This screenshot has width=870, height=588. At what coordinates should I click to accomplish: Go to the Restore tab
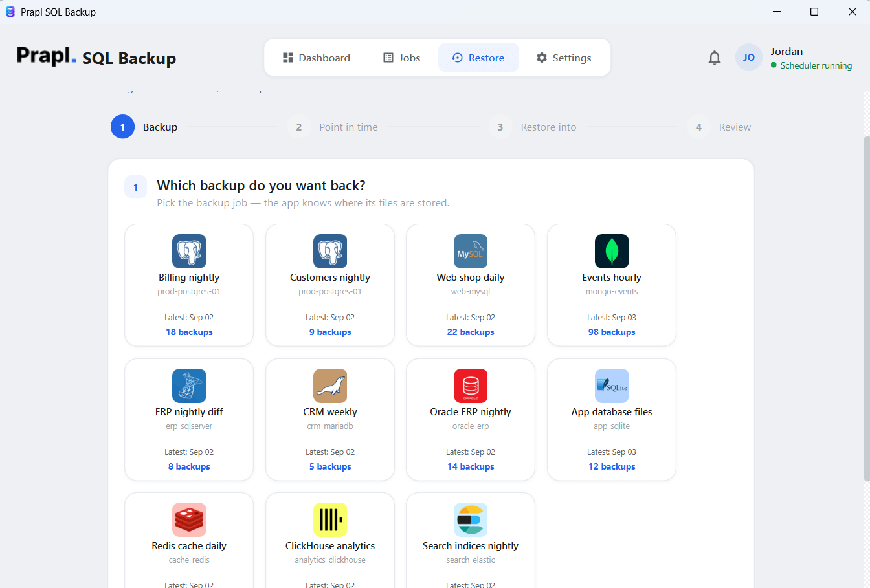[x=478, y=58]
